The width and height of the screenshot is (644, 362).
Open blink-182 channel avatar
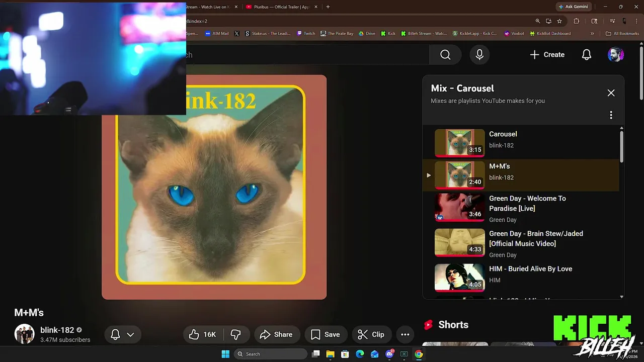(24, 334)
